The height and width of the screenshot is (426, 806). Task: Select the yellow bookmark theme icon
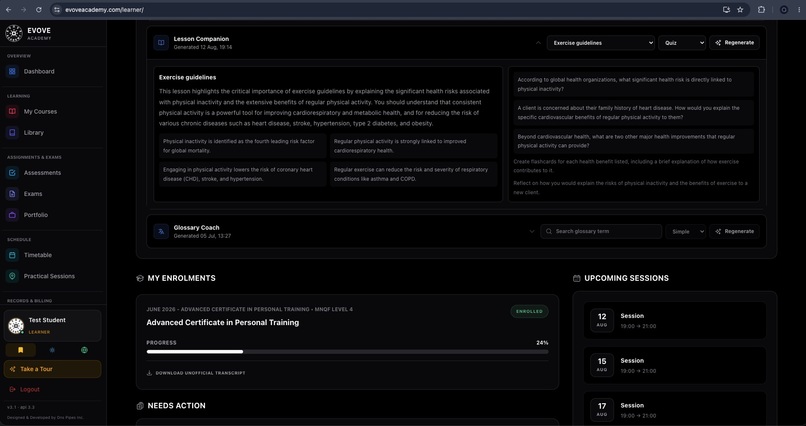21,350
